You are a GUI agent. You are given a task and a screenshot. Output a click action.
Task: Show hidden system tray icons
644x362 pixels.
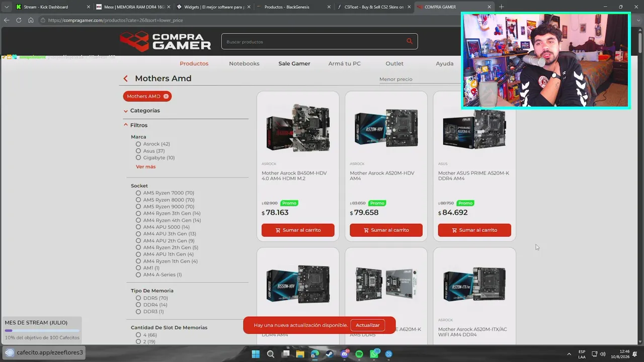[x=569, y=354]
